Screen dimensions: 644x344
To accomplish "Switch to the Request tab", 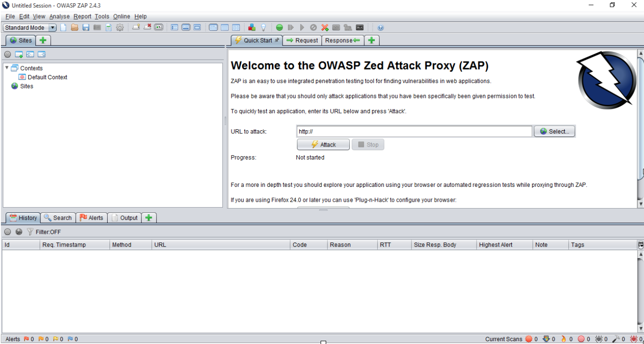I will tap(302, 40).
